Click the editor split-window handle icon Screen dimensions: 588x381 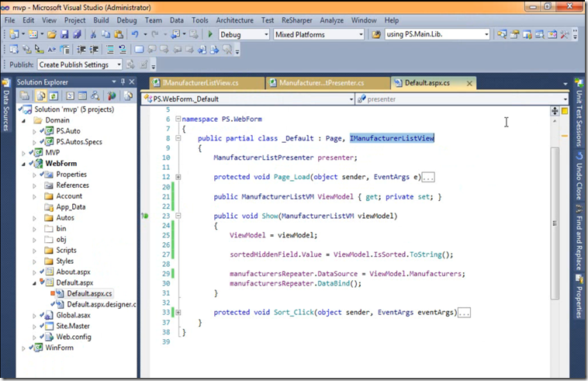pyautogui.click(x=555, y=111)
